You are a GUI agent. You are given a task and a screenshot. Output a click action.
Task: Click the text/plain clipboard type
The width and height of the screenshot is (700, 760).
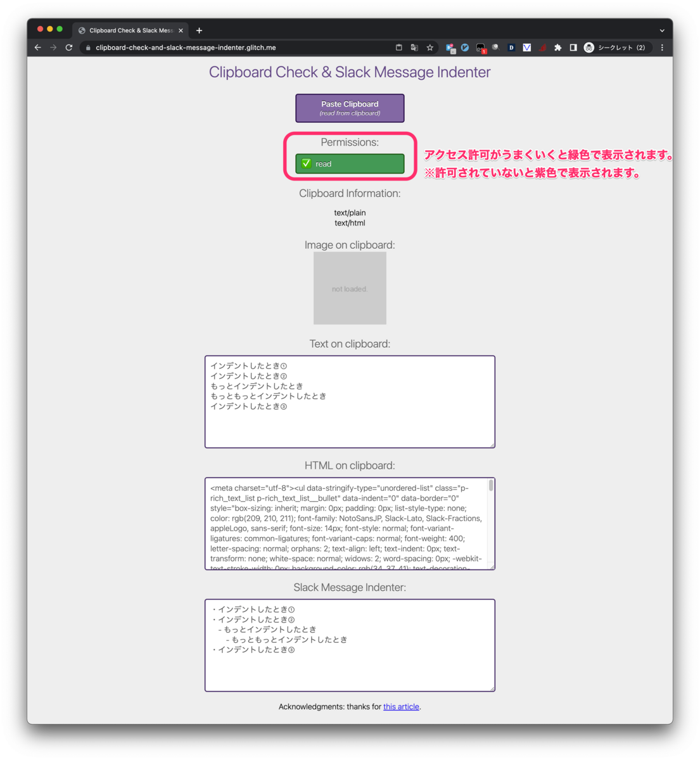point(350,213)
